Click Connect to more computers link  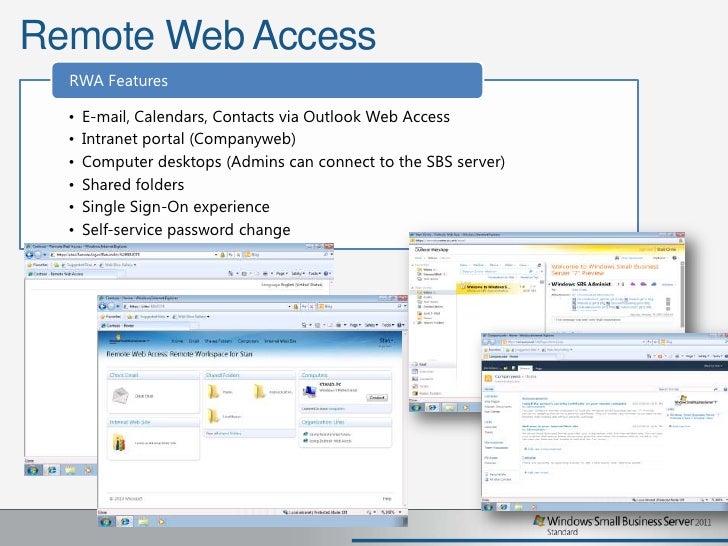click(323, 409)
